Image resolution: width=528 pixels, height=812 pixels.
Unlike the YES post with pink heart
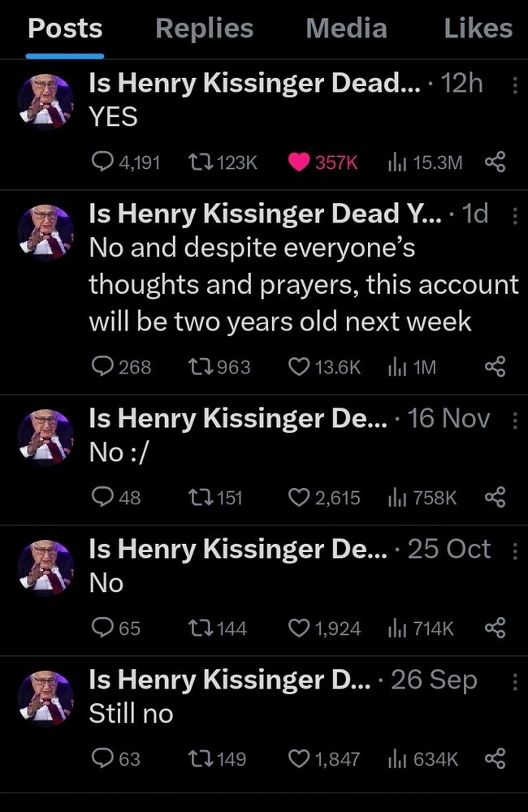click(300, 162)
